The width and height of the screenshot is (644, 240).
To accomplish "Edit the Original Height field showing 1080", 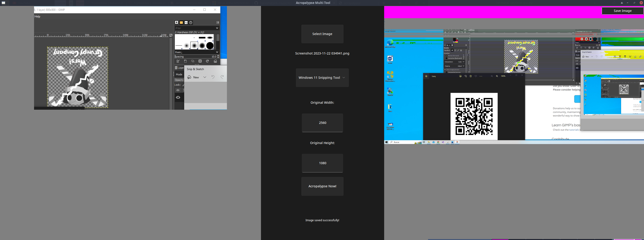I will pyautogui.click(x=322, y=163).
